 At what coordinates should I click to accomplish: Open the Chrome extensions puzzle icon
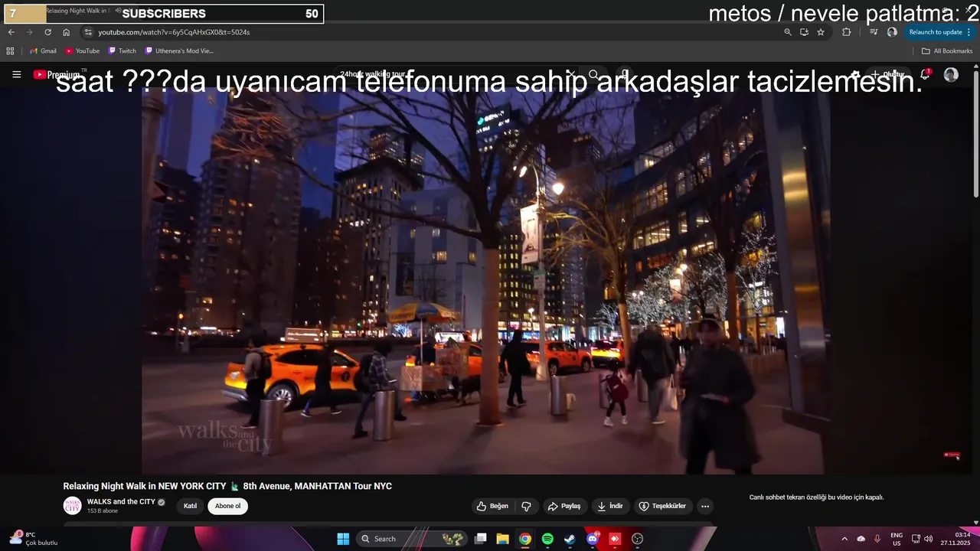pyautogui.click(x=846, y=32)
